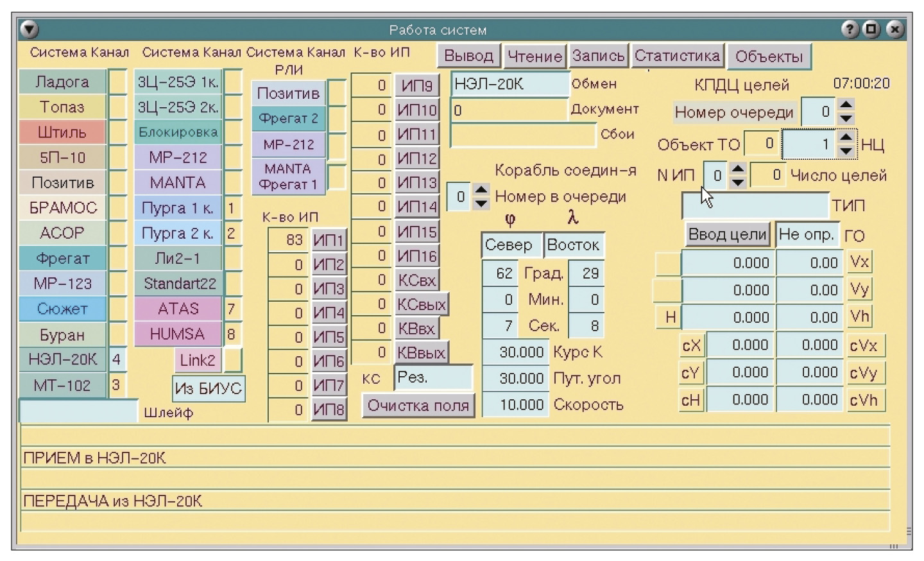Toggle the channel box next to Standart22
The width and height of the screenshot is (924, 561).
(x=233, y=284)
